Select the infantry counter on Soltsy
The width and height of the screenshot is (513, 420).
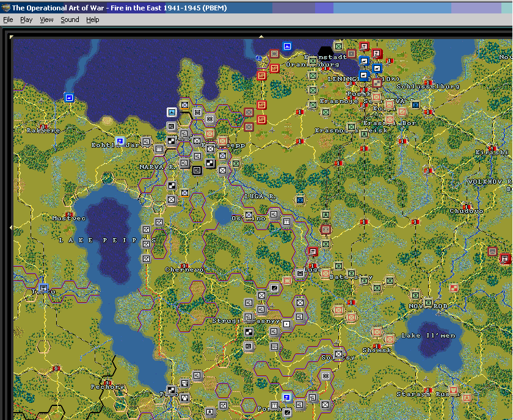click(338, 354)
